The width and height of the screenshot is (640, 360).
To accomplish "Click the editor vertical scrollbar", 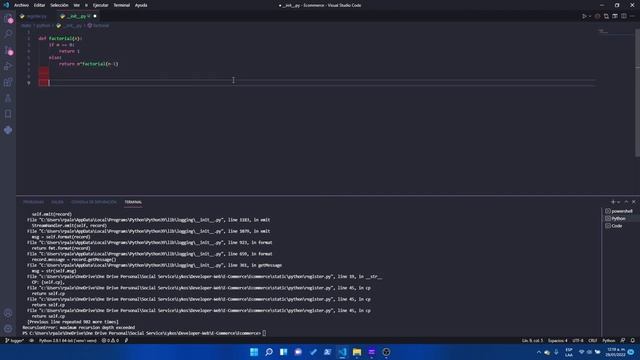I will (x=638, y=93).
